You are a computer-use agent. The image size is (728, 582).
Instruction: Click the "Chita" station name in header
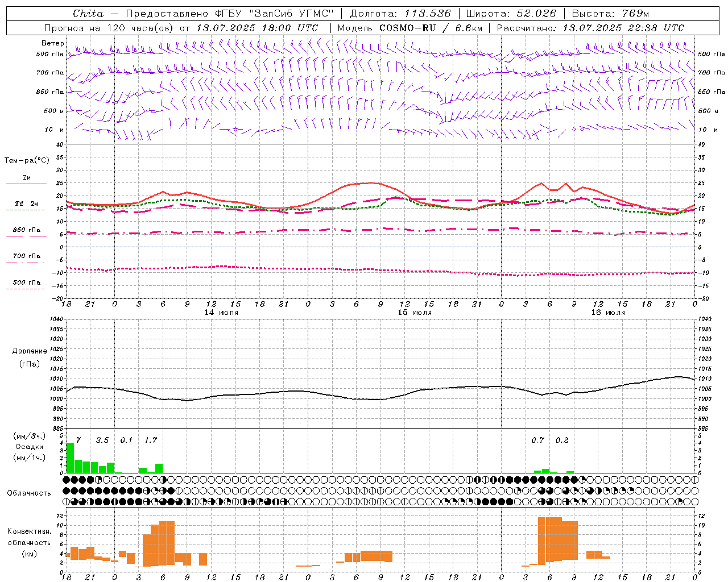(x=88, y=14)
